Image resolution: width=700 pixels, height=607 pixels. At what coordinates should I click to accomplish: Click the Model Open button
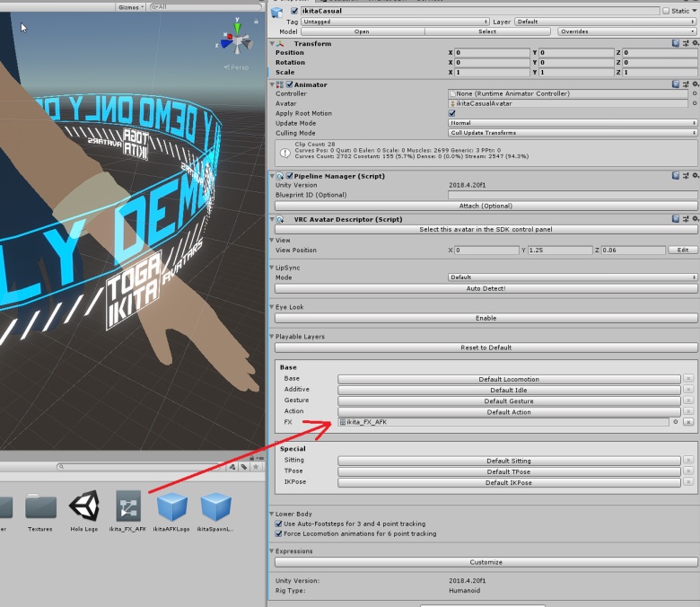tap(362, 31)
